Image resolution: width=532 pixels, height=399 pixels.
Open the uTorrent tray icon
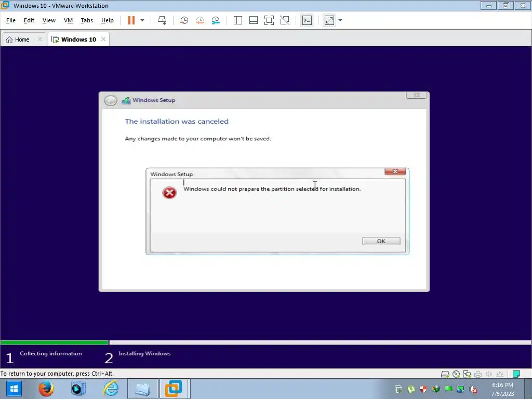411,389
